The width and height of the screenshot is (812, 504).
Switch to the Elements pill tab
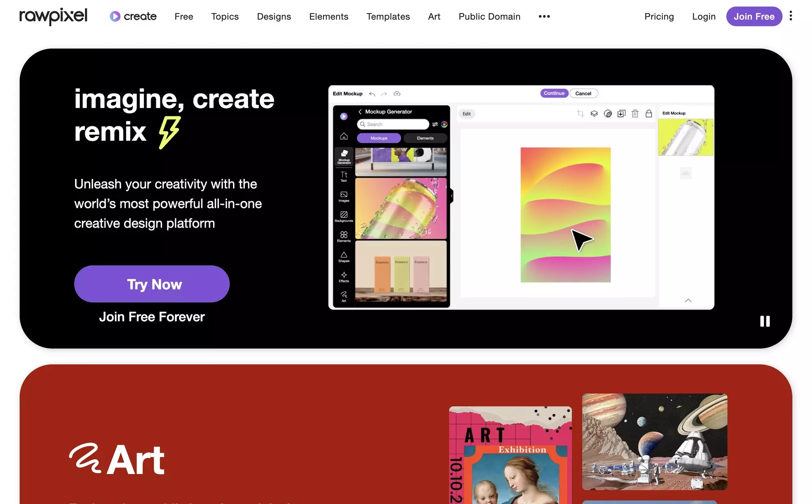click(425, 138)
